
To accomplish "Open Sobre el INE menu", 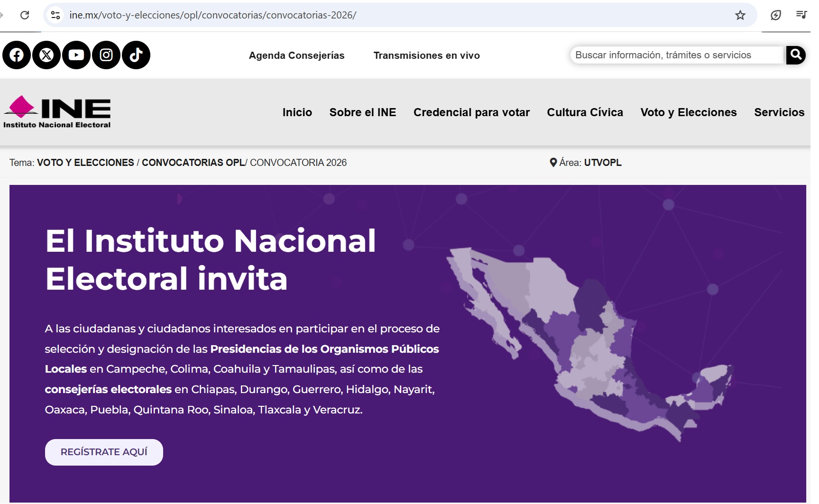I will pyautogui.click(x=362, y=112).
